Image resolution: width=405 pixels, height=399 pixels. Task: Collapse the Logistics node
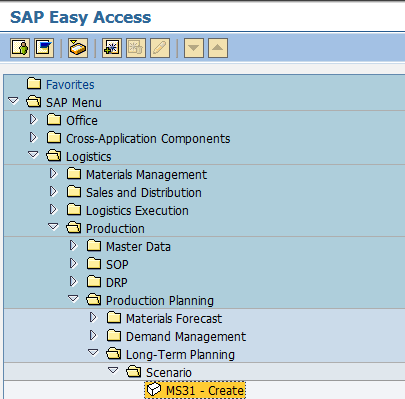(x=33, y=154)
